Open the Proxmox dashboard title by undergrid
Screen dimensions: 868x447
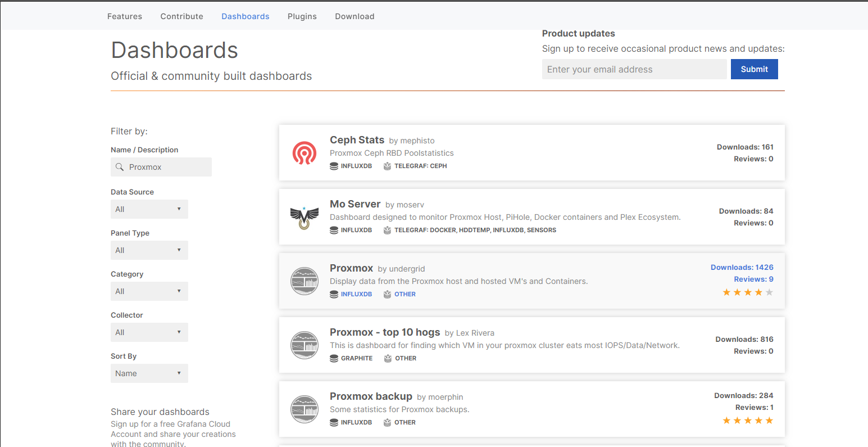tap(352, 268)
